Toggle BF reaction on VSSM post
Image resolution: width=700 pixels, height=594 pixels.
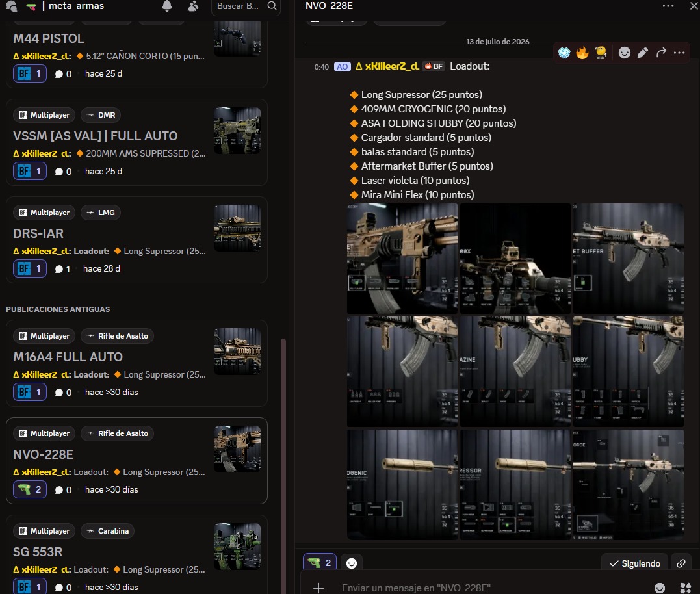(30, 171)
